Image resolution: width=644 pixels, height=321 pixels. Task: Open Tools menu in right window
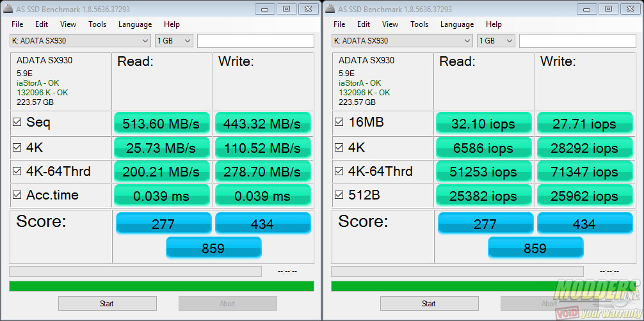click(419, 24)
